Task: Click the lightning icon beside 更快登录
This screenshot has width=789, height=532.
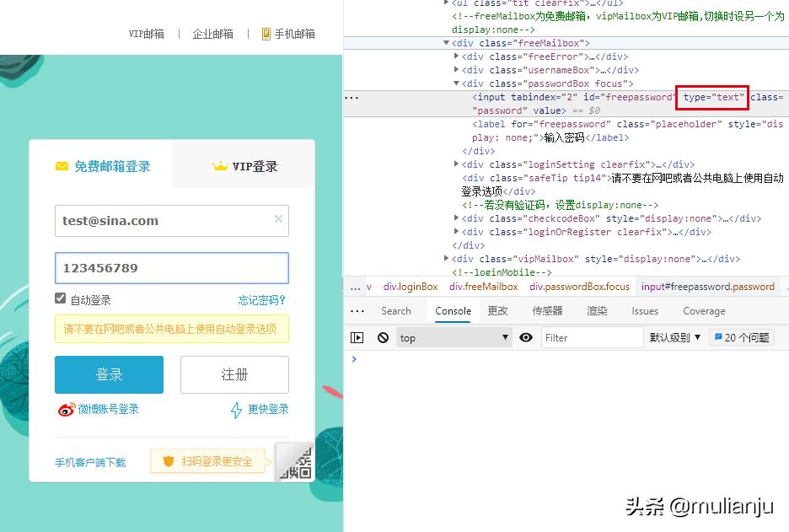Action: coord(236,410)
